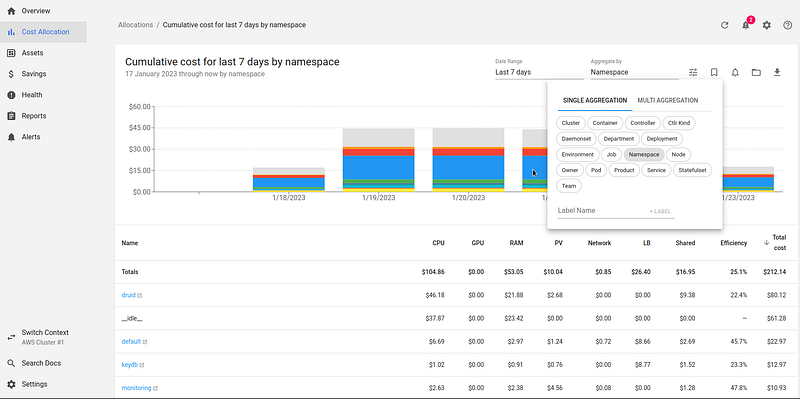
Task: Open the druid namespace link
Action: 129,295
